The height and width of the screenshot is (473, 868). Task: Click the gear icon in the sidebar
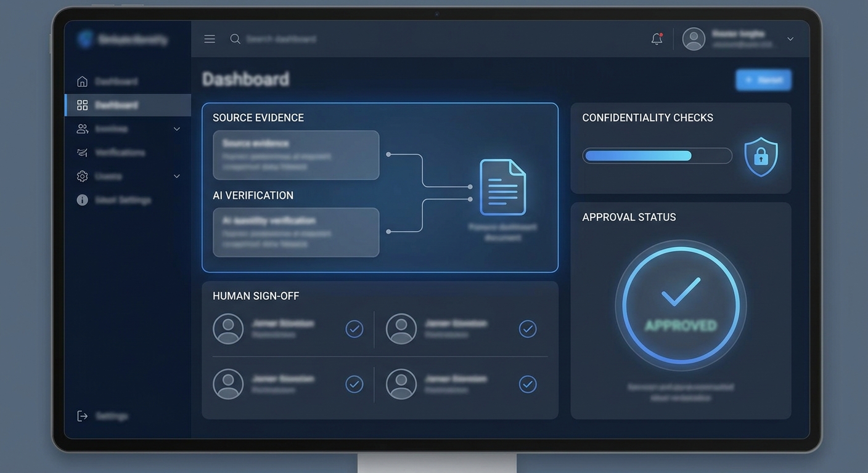[82, 176]
